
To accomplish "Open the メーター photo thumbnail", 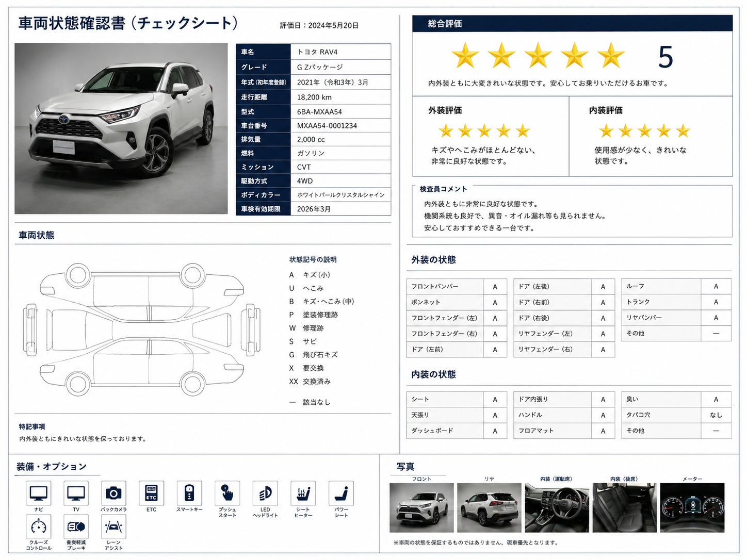I will (692, 507).
